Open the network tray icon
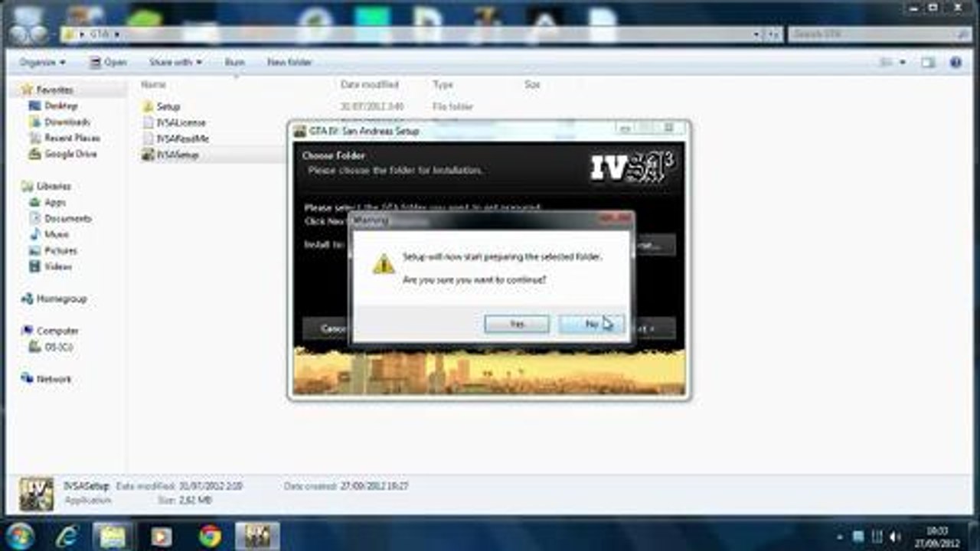 point(877,536)
